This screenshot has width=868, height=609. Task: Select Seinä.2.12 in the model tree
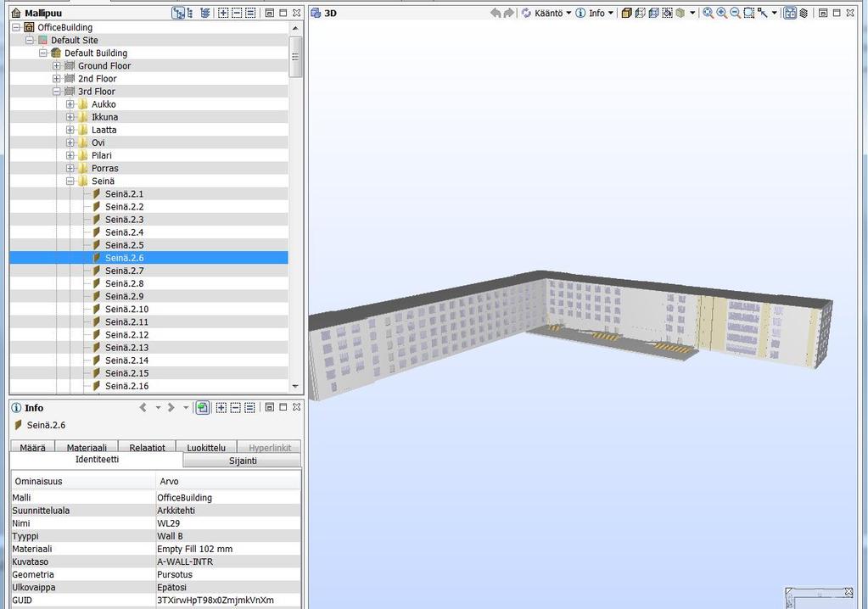coord(126,335)
